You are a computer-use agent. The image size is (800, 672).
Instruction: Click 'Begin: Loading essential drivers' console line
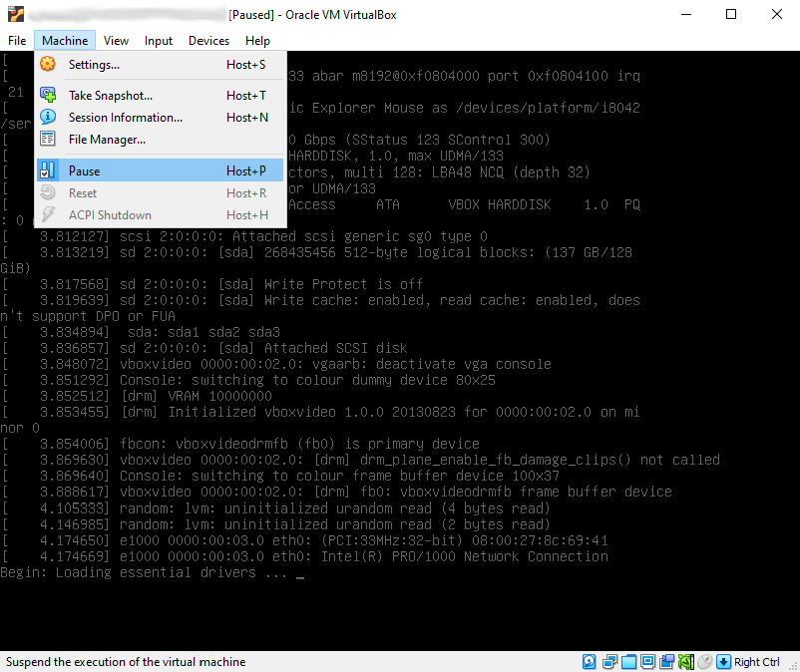coord(153,572)
